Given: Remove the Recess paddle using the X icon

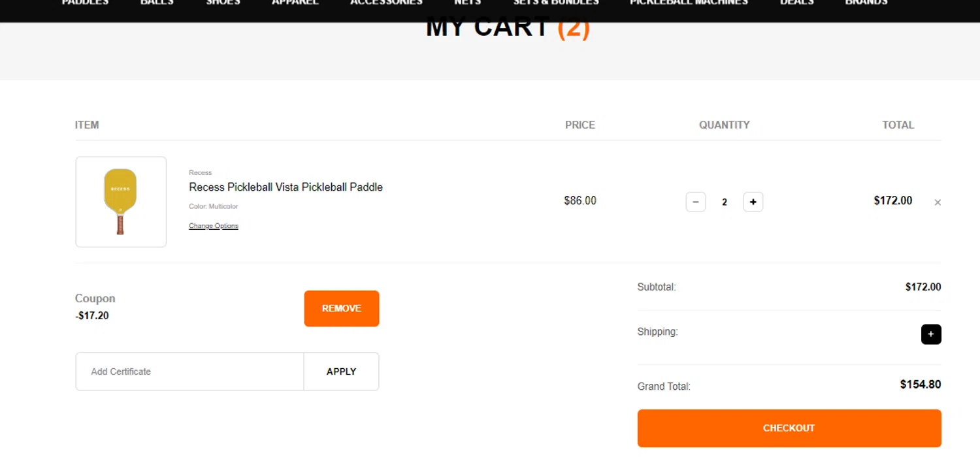Looking at the screenshot, I should coord(938,202).
